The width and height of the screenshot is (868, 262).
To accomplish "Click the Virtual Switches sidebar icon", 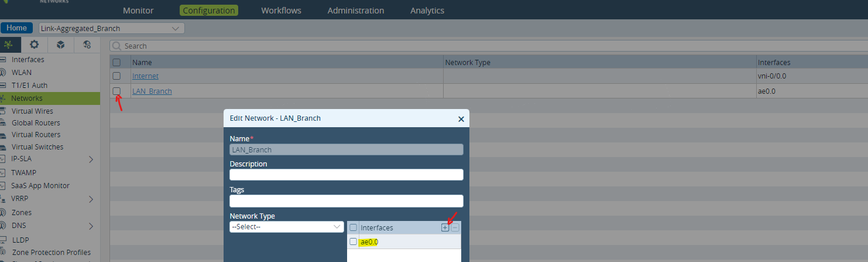I will (x=3, y=147).
